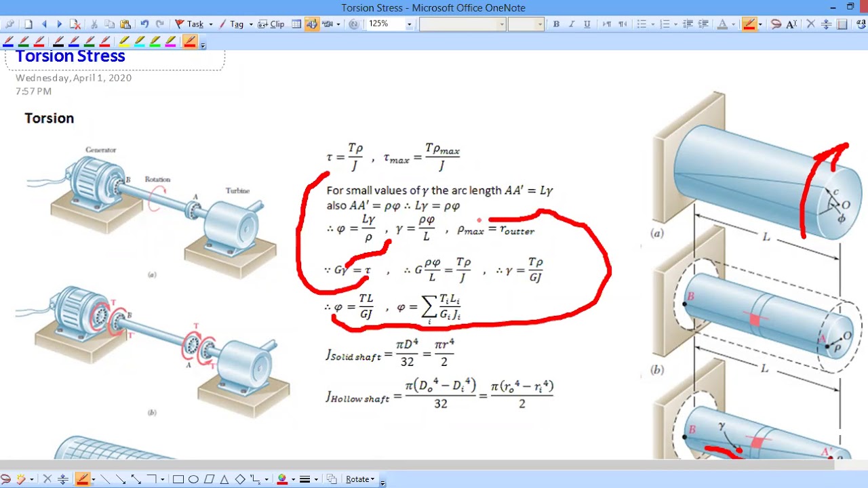
Task: Click the J Solid shaft formula
Action: (390, 352)
